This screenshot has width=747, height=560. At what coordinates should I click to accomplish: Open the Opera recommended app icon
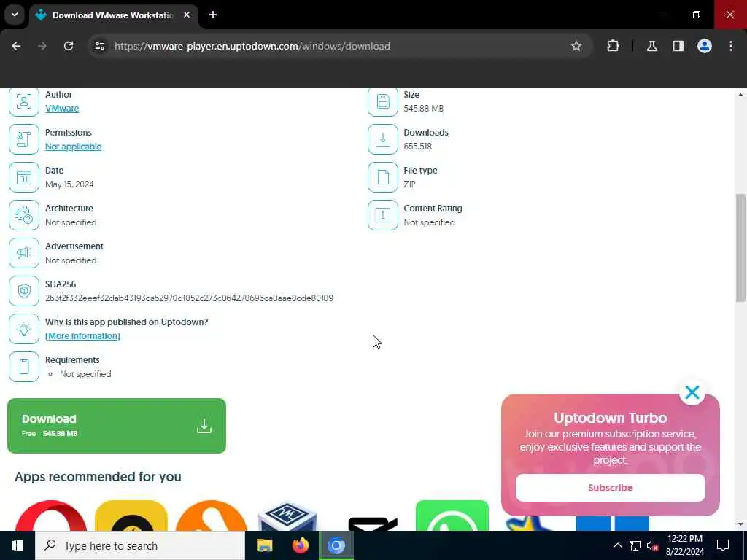(51, 516)
